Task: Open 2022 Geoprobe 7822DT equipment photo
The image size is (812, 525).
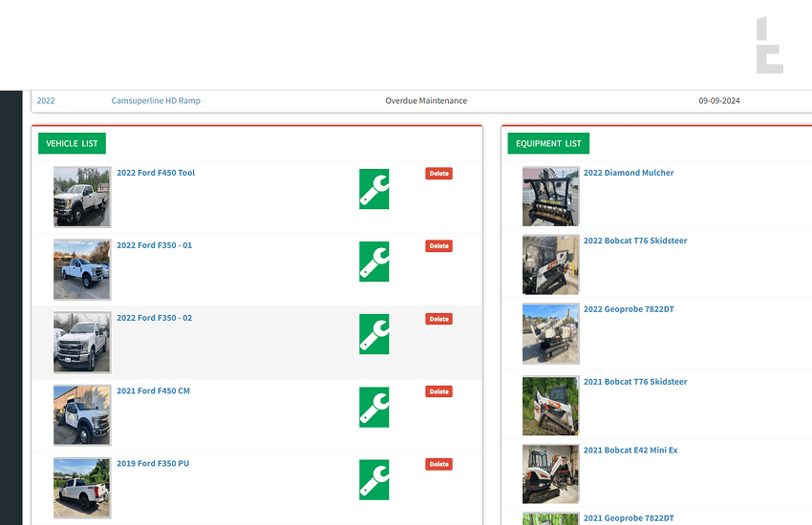Action: coord(550,334)
